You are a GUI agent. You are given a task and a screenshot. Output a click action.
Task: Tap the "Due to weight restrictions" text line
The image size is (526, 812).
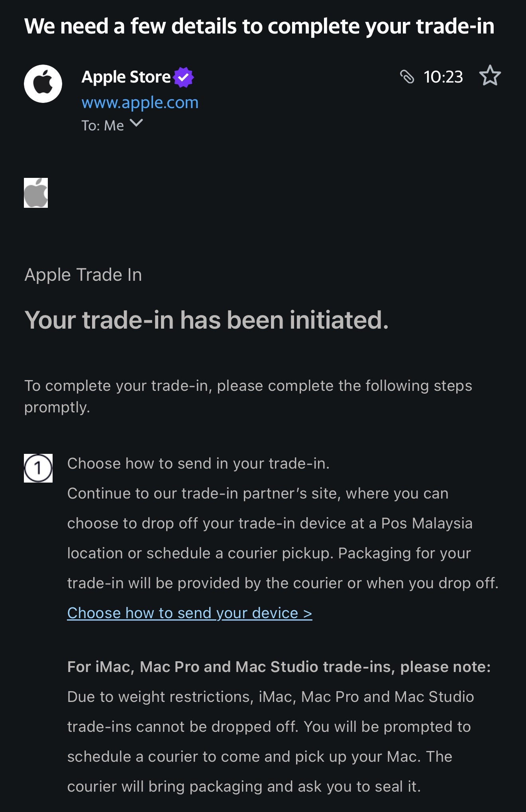[271, 697]
